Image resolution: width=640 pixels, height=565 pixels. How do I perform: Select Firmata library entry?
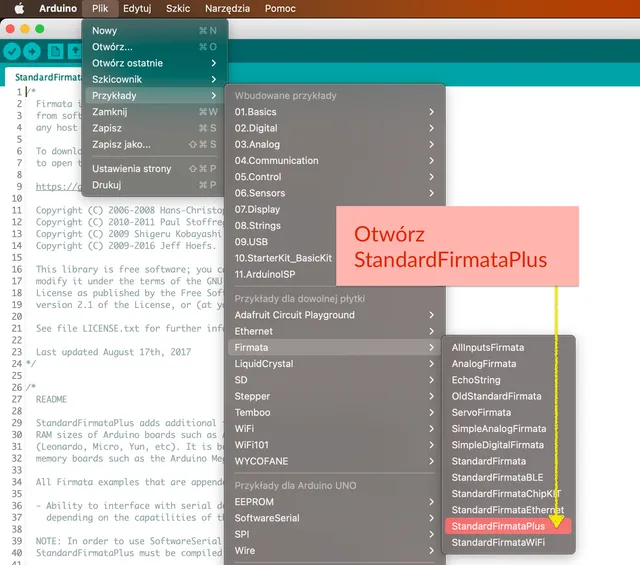334,347
